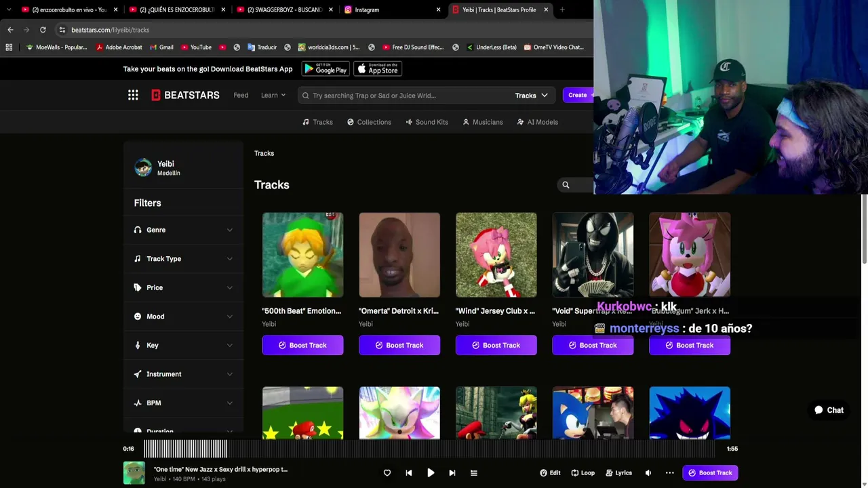The height and width of the screenshot is (488, 868).
Task: Open site information icon in the address bar
Action: (x=62, y=30)
